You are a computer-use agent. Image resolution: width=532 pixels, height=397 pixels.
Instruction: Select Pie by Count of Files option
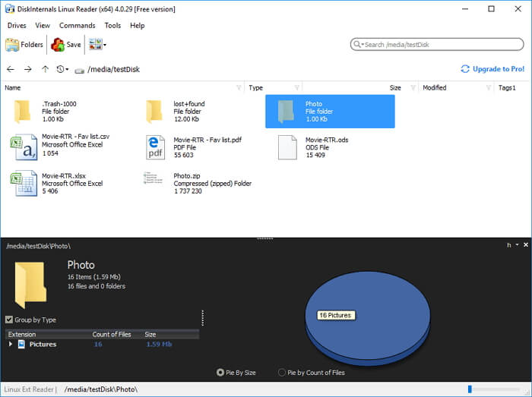[x=282, y=373]
